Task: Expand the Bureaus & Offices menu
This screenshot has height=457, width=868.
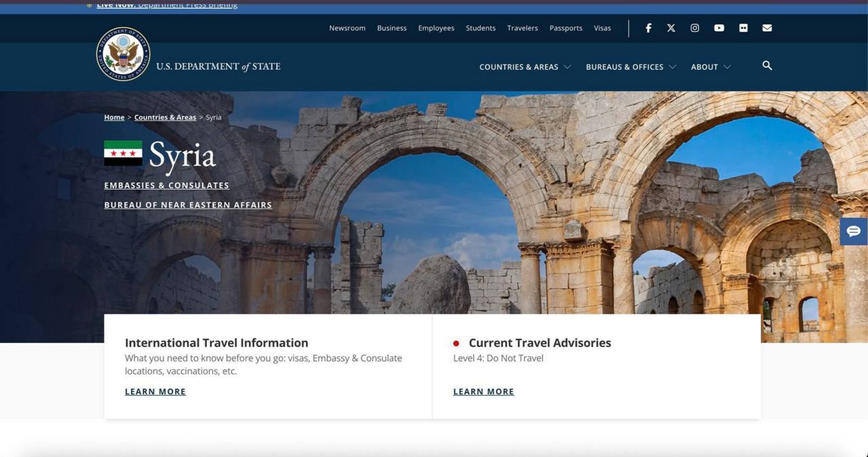Action: point(631,66)
